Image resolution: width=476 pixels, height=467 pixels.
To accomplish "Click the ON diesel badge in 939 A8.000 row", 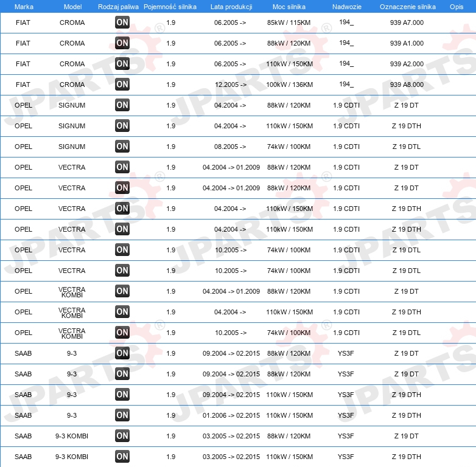I will pyautogui.click(x=122, y=85).
